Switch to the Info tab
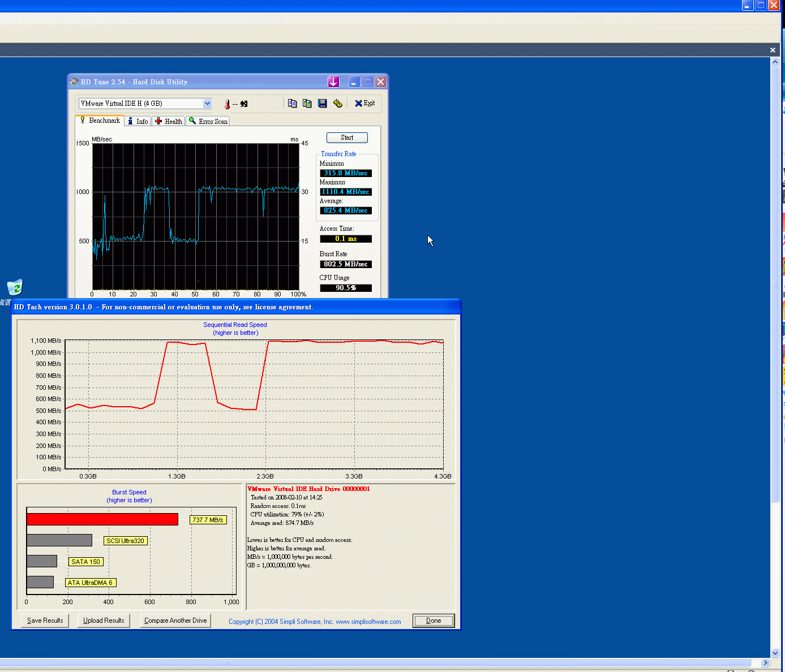The width and height of the screenshot is (785, 672). (x=138, y=121)
